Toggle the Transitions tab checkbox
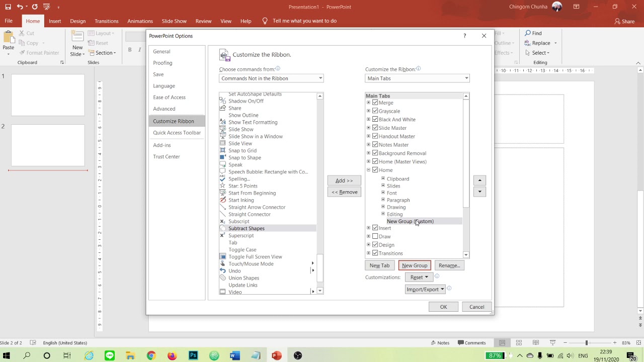 (375, 253)
